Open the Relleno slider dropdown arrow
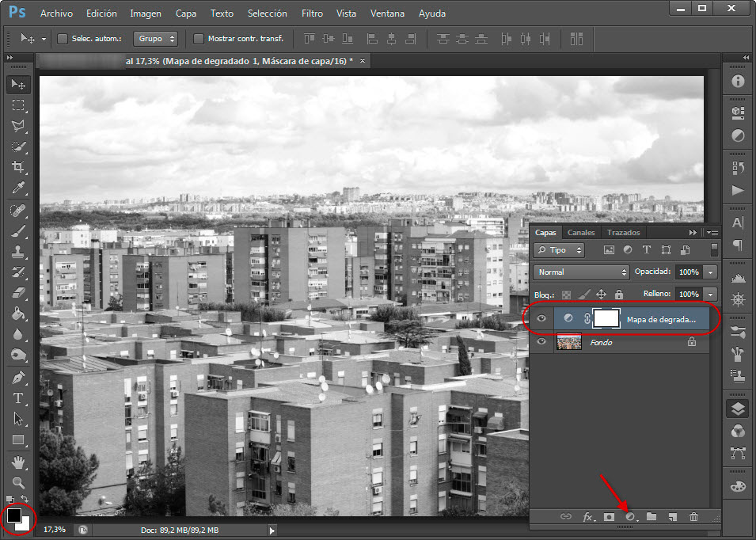 (711, 294)
